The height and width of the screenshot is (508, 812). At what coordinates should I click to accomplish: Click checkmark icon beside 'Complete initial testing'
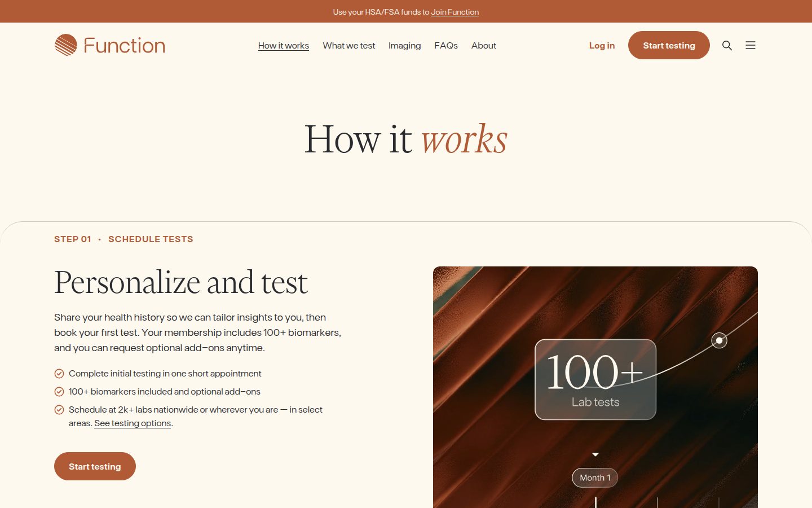[x=59, y=374]
